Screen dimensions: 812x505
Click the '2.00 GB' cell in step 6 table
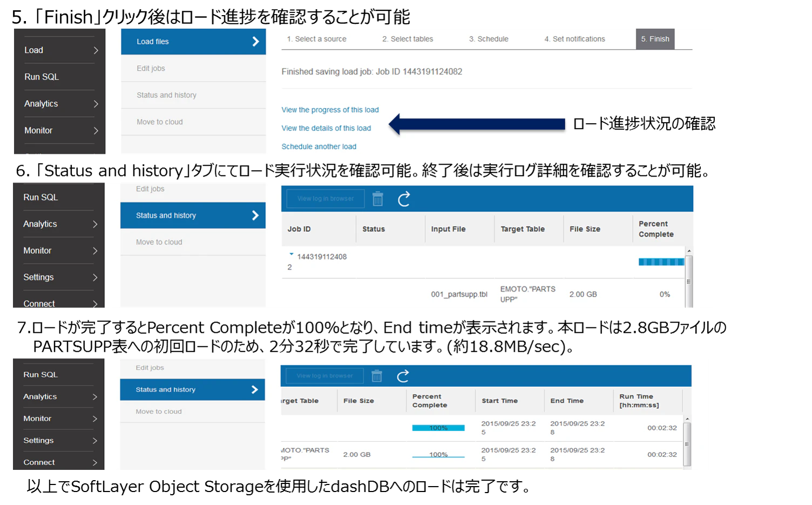coord(583,294)
